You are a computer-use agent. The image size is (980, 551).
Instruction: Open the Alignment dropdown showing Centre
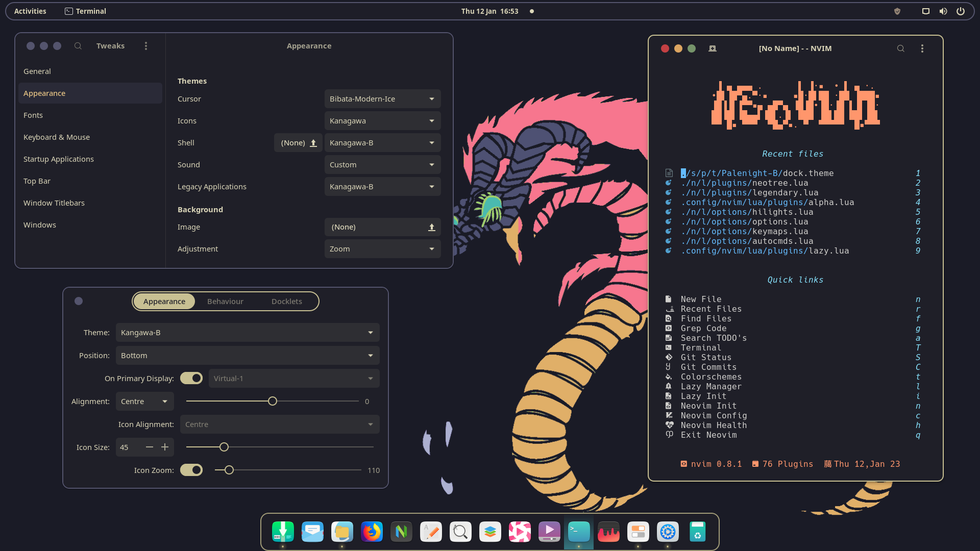coord(145,402)
